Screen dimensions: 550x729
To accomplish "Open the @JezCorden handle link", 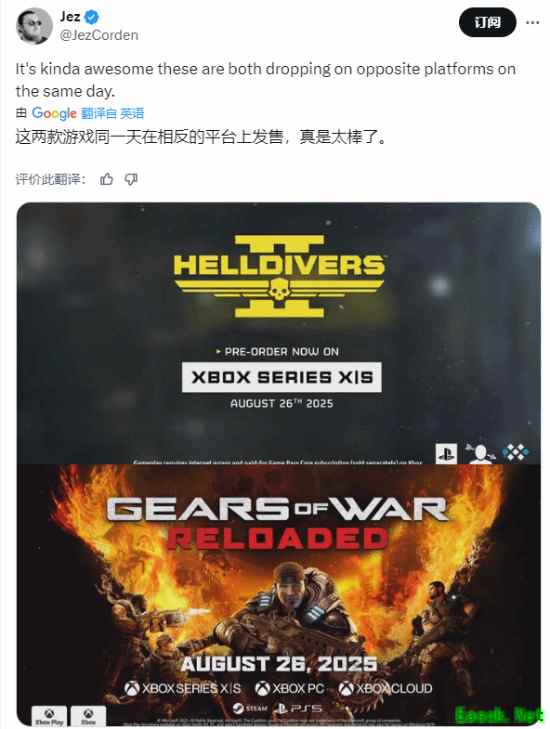I will click(99, 35).
